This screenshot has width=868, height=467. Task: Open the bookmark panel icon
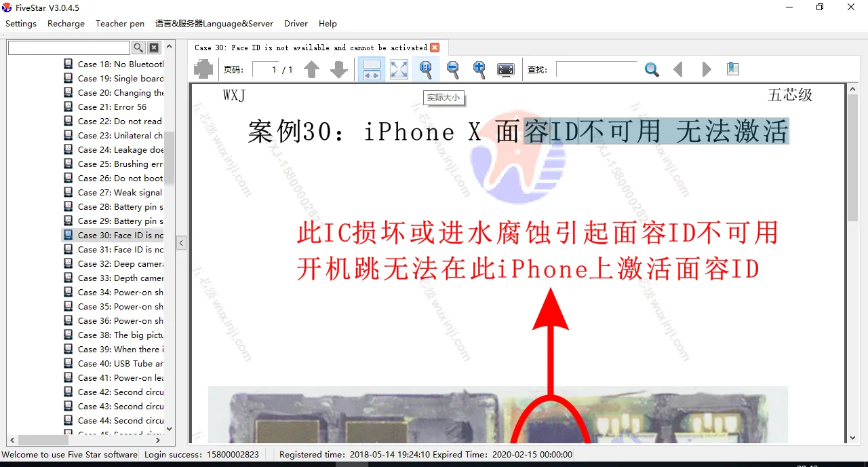(732, 69)
